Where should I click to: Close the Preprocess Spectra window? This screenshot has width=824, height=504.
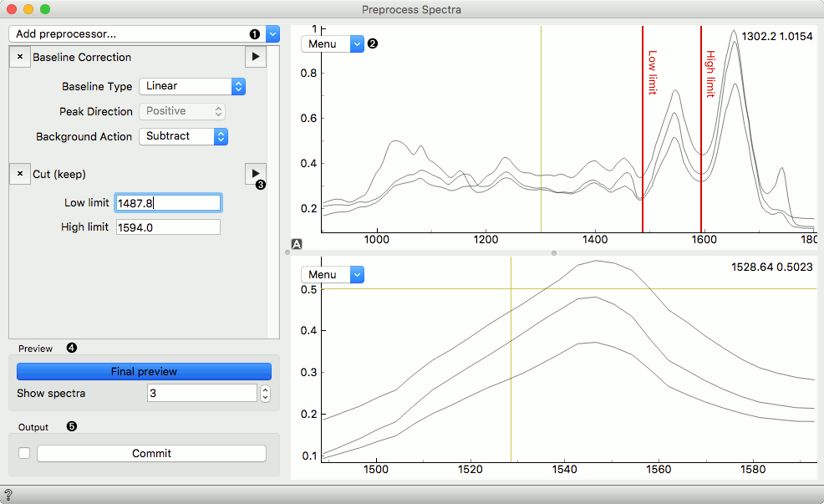[x=12, y=9]
